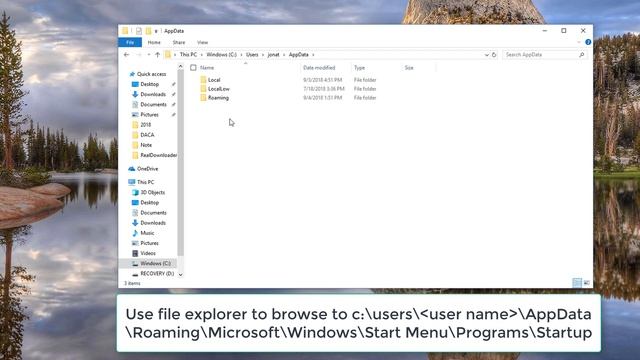
Task: Click the pin icon beside Desktop
Action: pyautogui.click(x=173, y=84)
